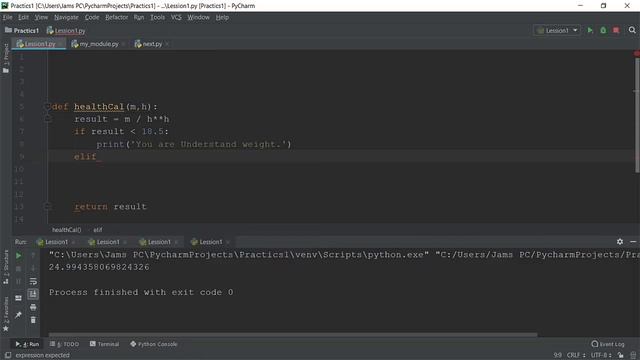Pin the current run tab
This screenshot has height=360, width=640.
[x=18, y=315]
